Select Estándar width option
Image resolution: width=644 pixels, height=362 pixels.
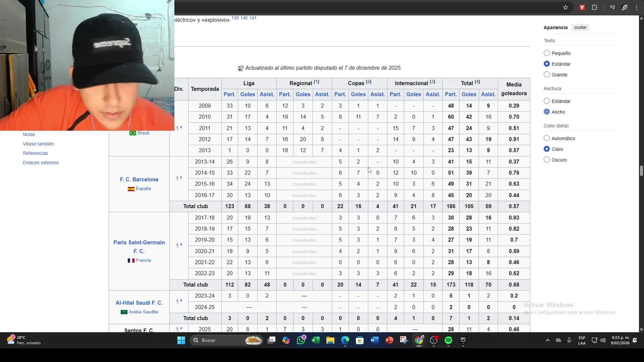[x=547, y=101]
